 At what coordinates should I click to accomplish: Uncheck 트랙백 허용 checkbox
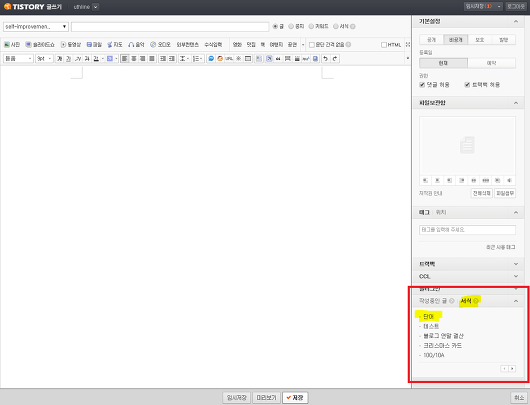[x=467, y=85]
